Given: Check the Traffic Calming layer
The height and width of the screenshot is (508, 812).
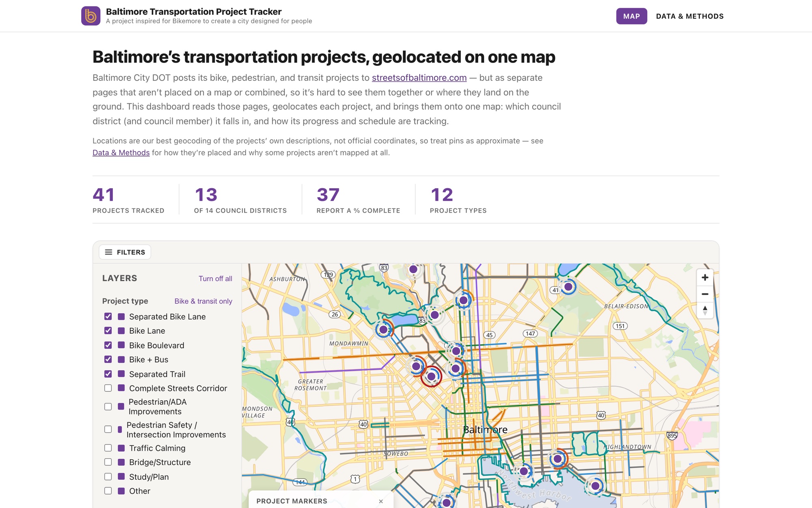Looking at the screenshot, I should 108,448.
